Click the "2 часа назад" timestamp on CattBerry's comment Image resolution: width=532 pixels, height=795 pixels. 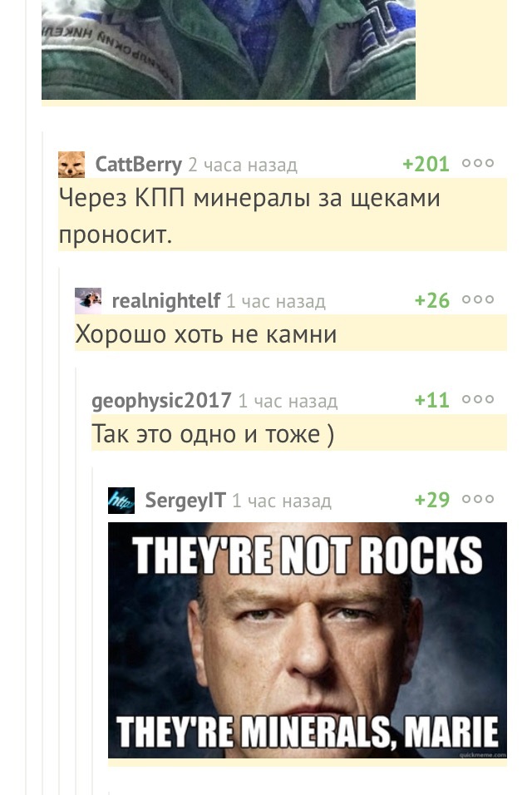243,165
